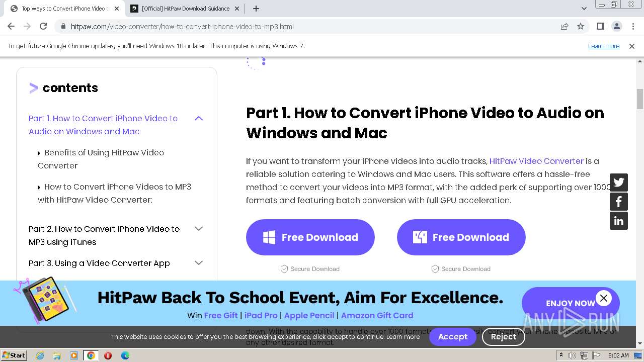The width and height of the screenshot is (644, 362).
Task: Open the Windows Start menu
Action: tap(14, 355)
